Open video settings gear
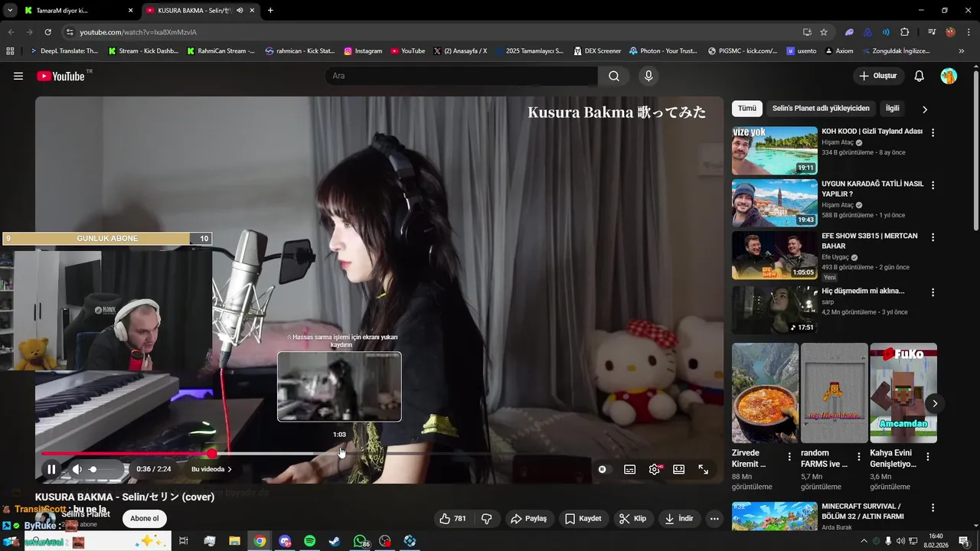980x551 pixels. [655, 470]
